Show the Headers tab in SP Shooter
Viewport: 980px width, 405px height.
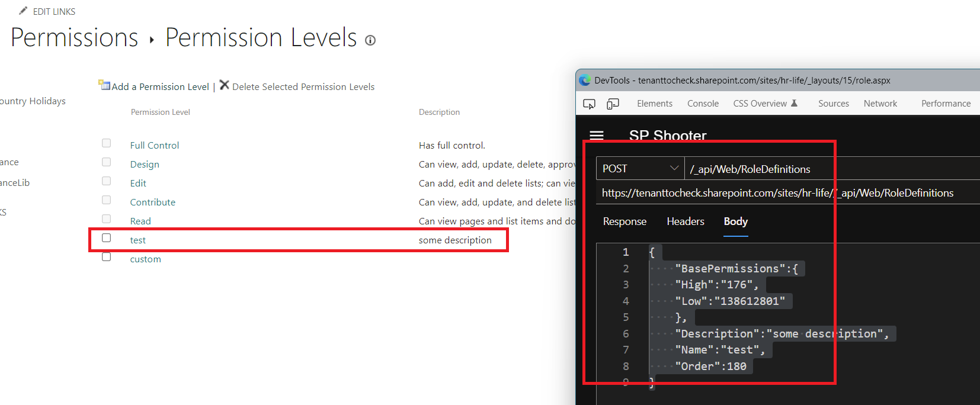click(x=686, y=221)
